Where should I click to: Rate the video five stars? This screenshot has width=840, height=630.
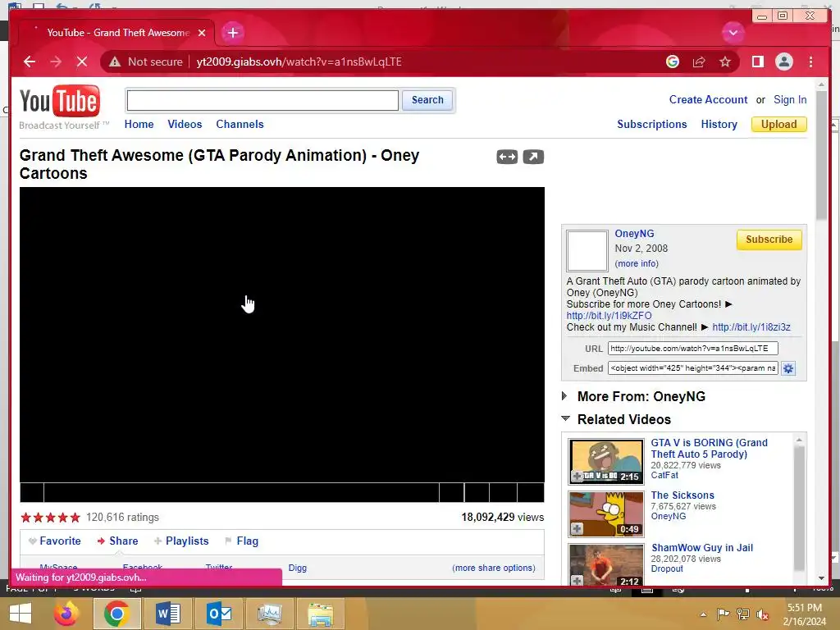(x=75, y=518)
